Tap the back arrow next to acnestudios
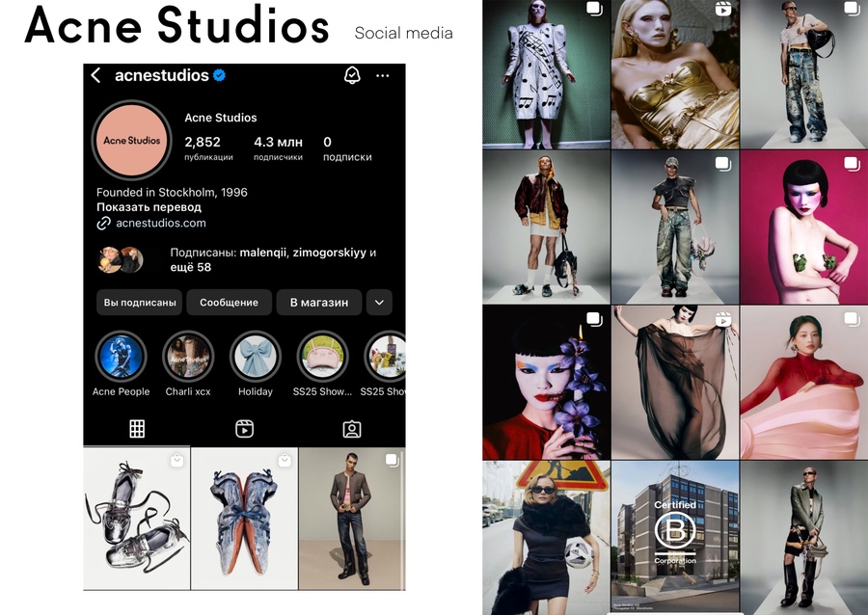Image resolution: width=868 pixels, height=615 pixels. coord(95,75)
